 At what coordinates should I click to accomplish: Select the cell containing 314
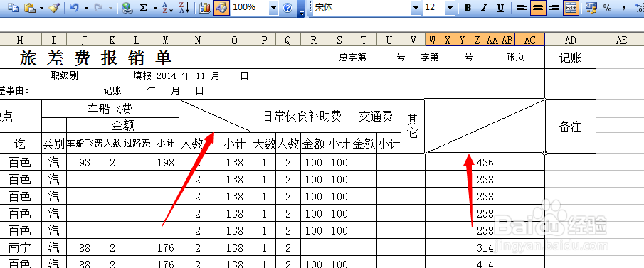[x=485, y=247]
